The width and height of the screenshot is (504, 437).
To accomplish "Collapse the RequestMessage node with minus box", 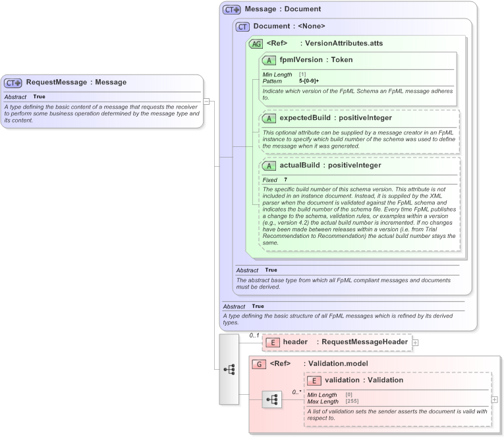I will 207,102.
